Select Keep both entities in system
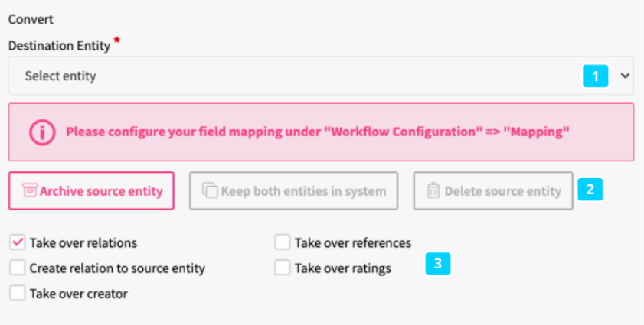 [294, 191]
